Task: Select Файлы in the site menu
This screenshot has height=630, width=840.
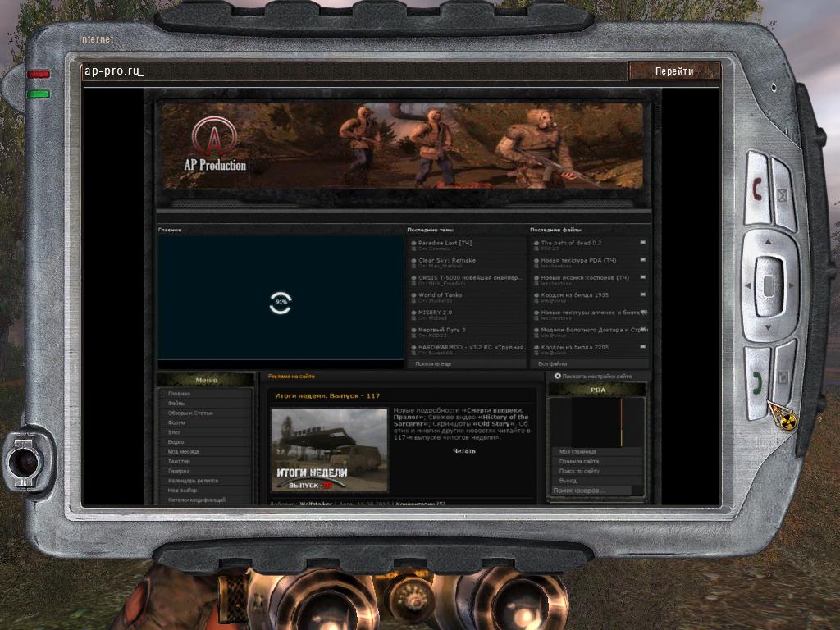Action: (177, 404)
